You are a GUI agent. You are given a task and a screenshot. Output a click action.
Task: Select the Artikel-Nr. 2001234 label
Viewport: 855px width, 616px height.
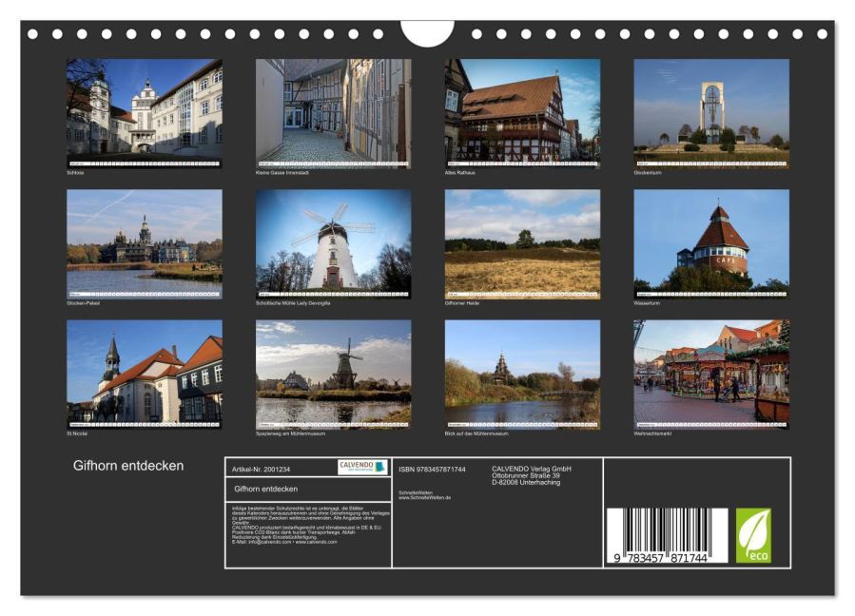click(x=262, y=468)
